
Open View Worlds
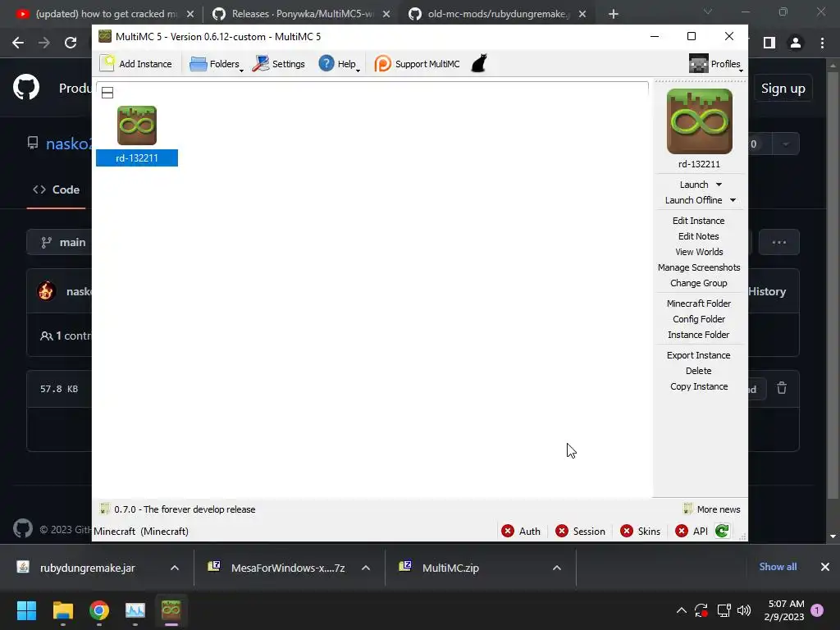pyautogui.click(x=699, y=252)
